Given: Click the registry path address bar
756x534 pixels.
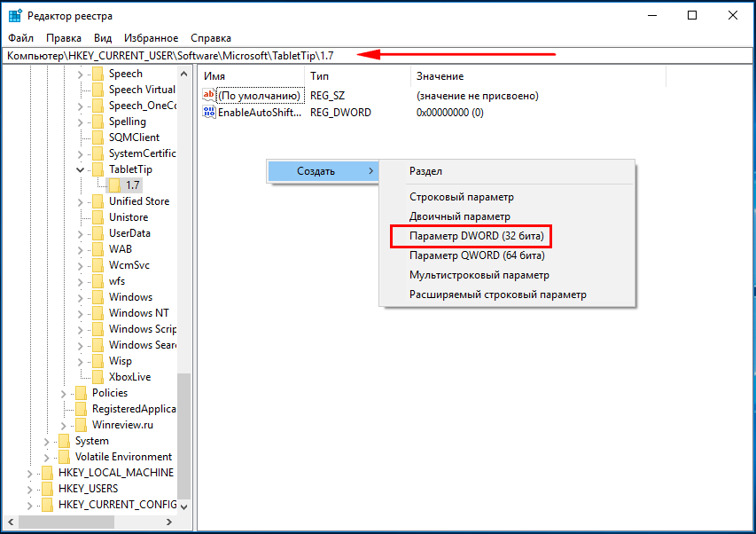Looking at the screenshot, I should tap(177, 56).
